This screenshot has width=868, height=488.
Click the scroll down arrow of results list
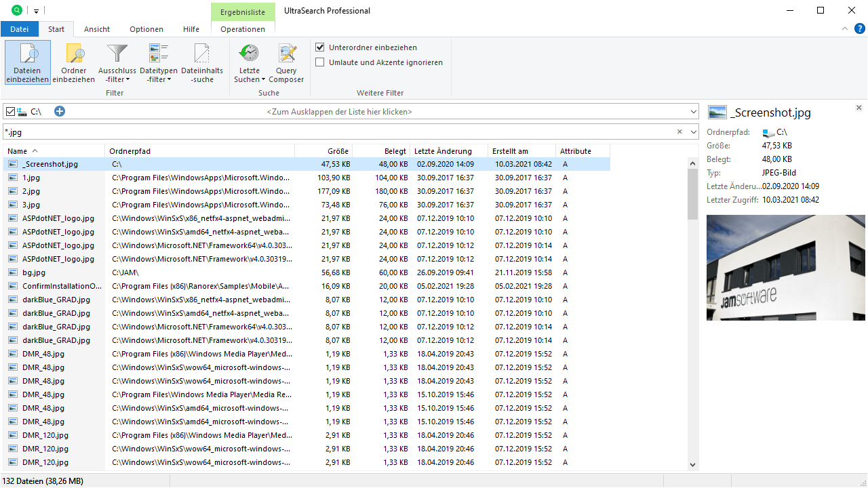point(692,464)
